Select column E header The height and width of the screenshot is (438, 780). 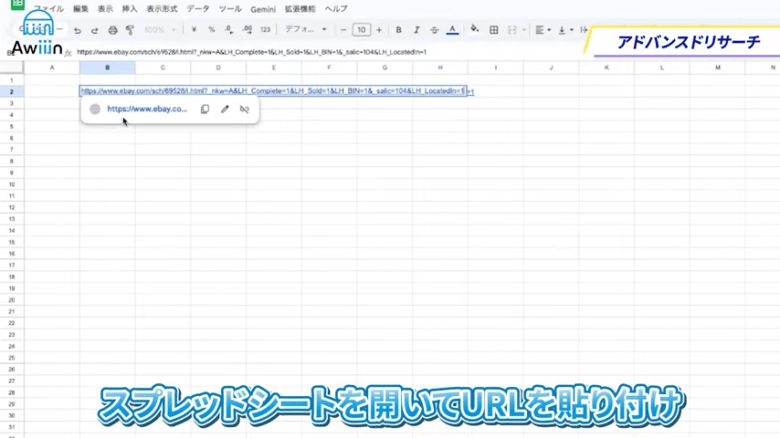tap(274, 68)
